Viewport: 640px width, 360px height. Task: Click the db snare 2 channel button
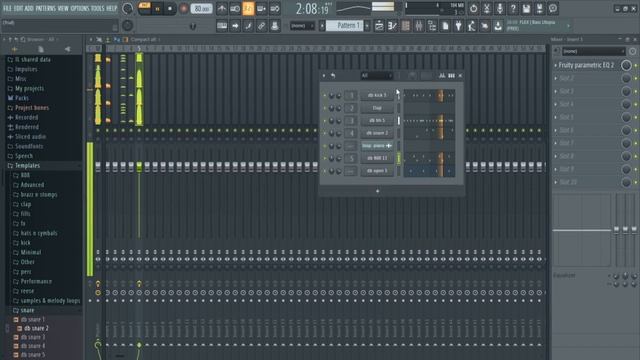click(x=377, y=133)
